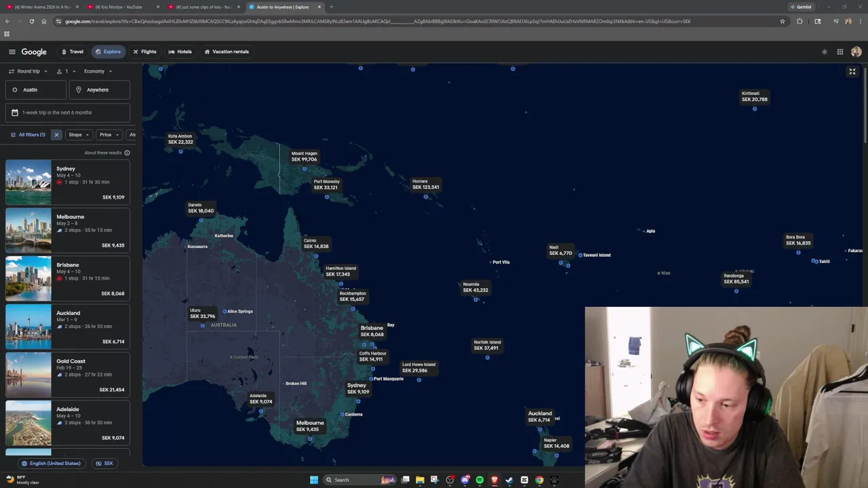Image resolution: width=868 pixels, height=488 pixels.
Task: Open the Travel tab
Action: pos(73,52)
